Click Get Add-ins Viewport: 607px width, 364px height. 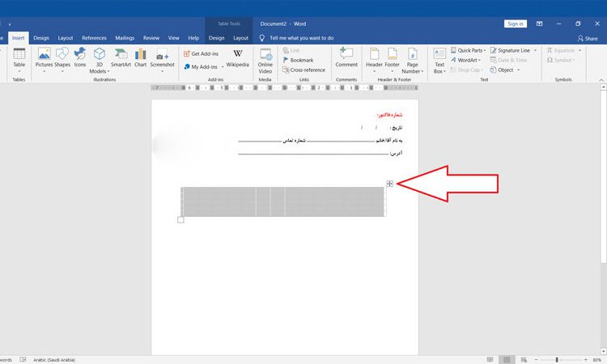tap(202, 53)
